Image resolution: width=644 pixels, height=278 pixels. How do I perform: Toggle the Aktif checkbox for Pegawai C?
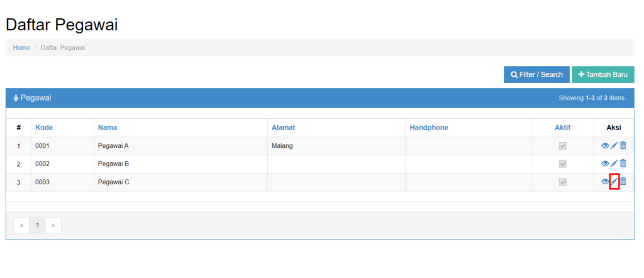563,182
